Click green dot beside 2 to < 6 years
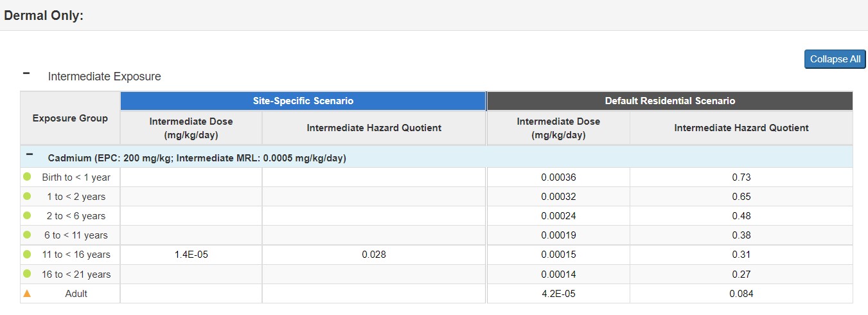This screenshot has height=315, width=868. pyautogui.click(x=27, y=215)
